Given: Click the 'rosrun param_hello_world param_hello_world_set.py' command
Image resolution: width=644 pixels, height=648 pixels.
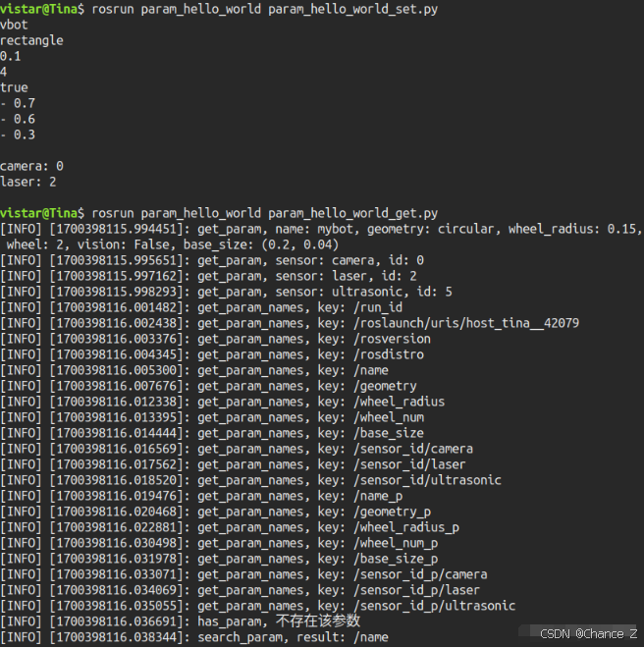Looking at the screenshot, I should click(264, 9).
